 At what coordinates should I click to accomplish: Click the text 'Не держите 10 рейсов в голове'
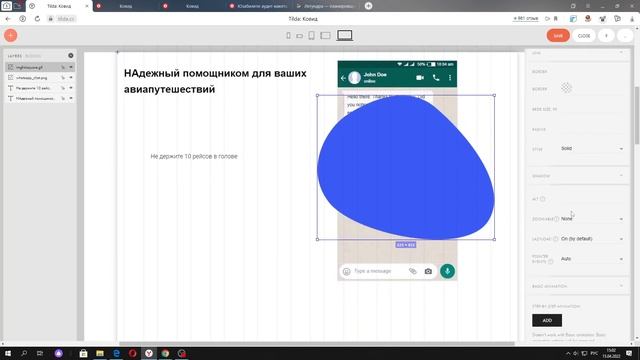[x=194, y=156]
